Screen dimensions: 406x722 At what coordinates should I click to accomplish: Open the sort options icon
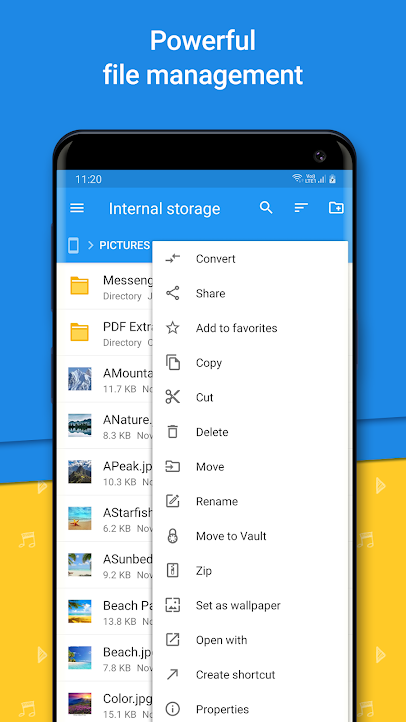(301, 208)
